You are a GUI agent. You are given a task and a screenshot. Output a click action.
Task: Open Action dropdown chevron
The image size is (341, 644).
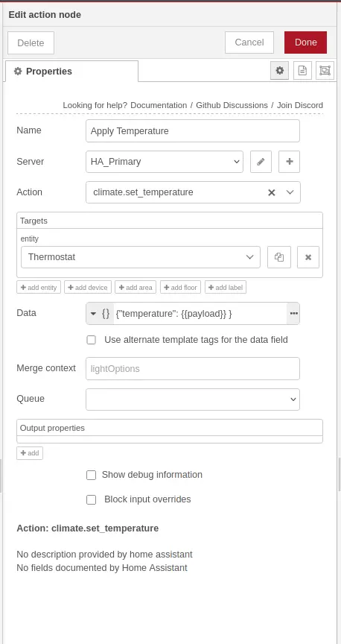point(290,192)
